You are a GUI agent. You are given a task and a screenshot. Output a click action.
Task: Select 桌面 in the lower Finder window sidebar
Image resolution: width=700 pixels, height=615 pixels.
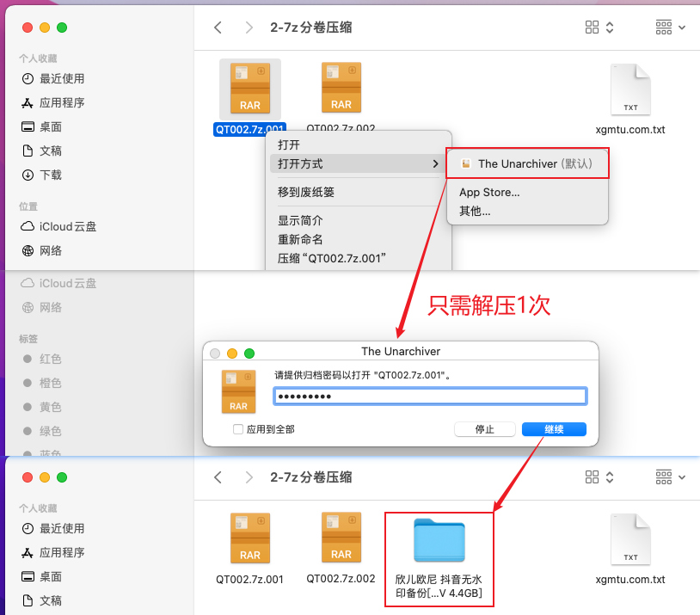pos(41,577)
